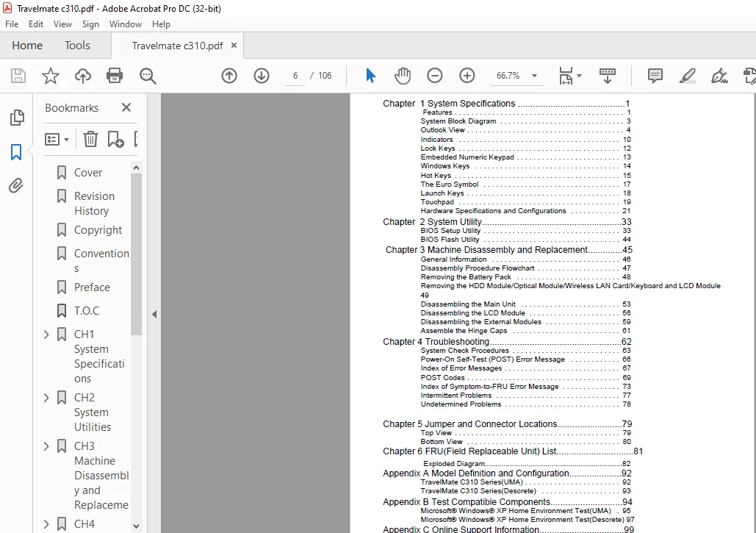This screenshot has width=756, height=533.
Task: Jump to the Copyright bookmark
Action: tap(98, 230)
